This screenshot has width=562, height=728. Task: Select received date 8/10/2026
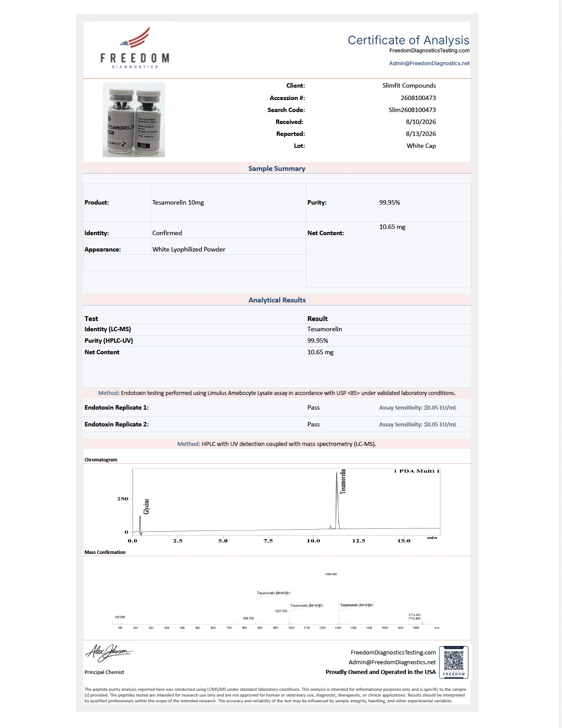pos(421,122)
